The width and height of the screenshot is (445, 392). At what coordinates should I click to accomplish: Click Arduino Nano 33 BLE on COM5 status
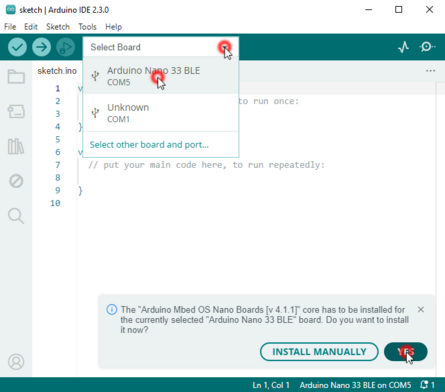click(x=355, y=385)
